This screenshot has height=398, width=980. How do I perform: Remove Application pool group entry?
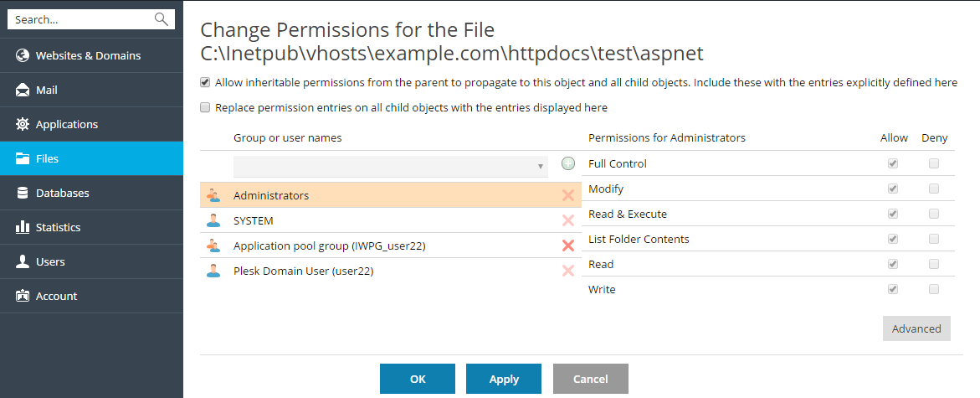tap(568, 246)
